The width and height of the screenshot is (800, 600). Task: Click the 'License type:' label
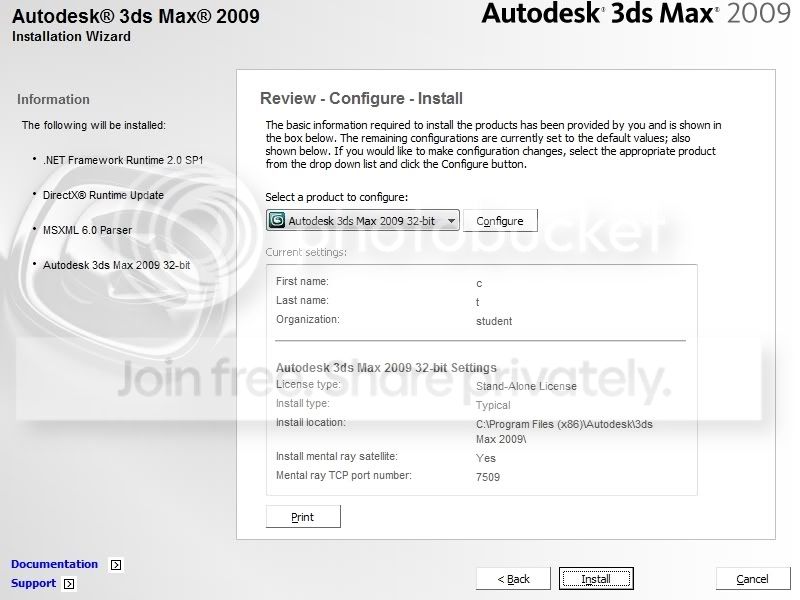308,384
